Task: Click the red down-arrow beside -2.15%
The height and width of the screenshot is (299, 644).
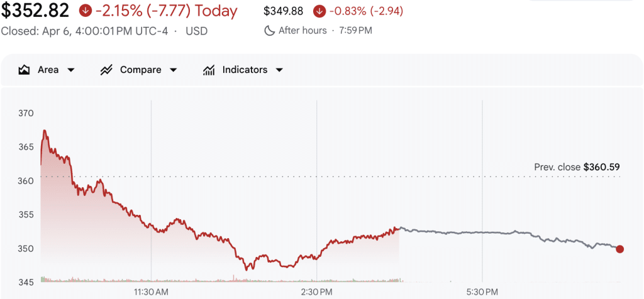Action: [x=85, y=11]
